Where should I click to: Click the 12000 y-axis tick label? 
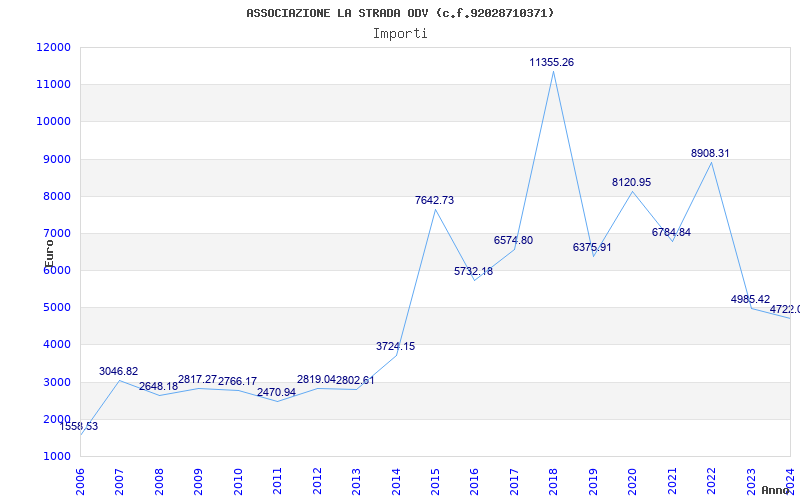click(x=53, y=47)
